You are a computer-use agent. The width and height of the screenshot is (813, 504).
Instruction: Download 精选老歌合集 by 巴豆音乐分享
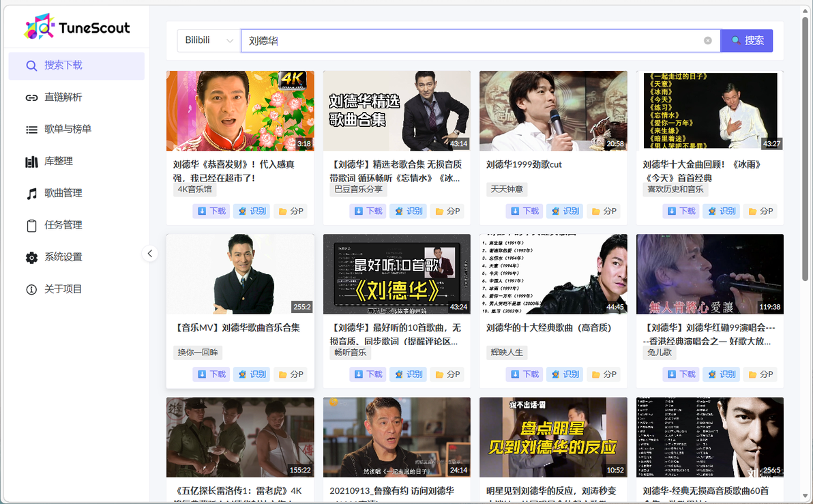pyautogui.click(x=368, y=211)
